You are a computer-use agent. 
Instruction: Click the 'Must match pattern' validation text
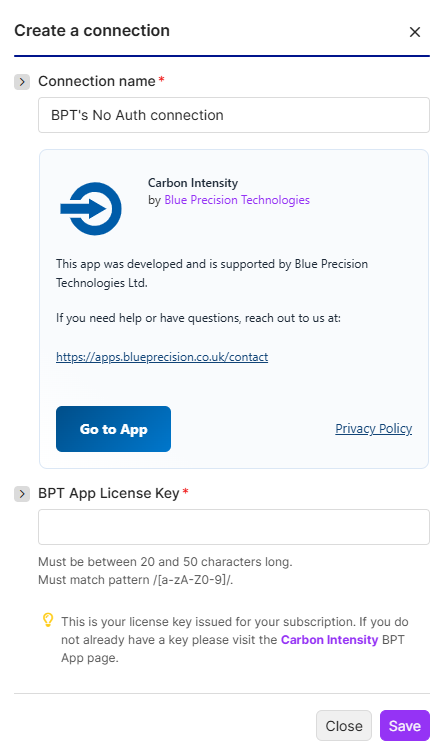[135, 580]
